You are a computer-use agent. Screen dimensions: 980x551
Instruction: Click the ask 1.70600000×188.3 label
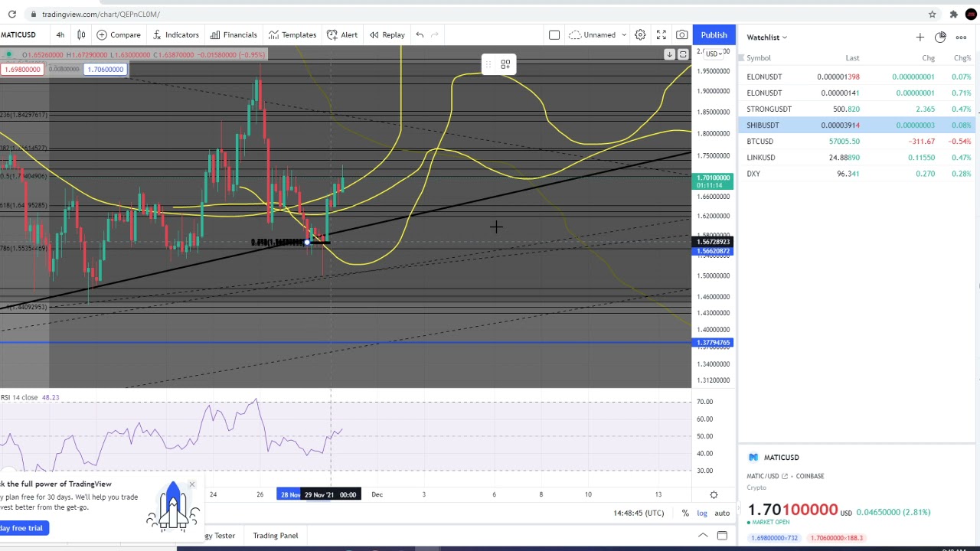tap(837, 538)
